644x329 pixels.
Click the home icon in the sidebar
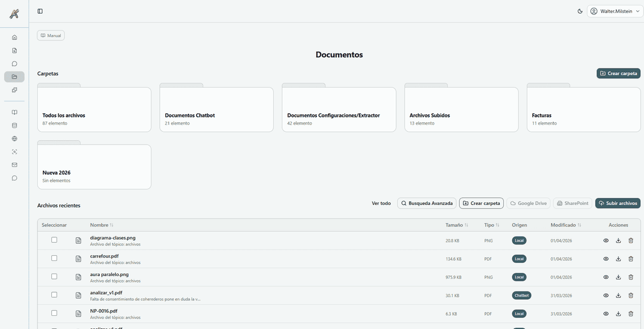pyautogui.click(x=14, y=37)
